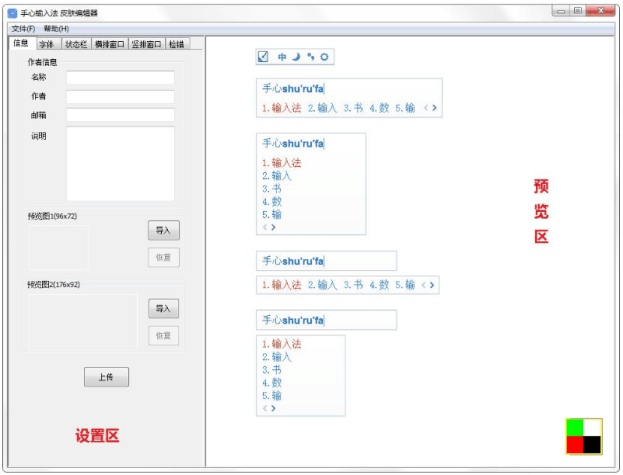The height and width of the screenshot is (475, 623).
Task: Open the 竖排窗口 tab
Action: click(x=146, y=44)
